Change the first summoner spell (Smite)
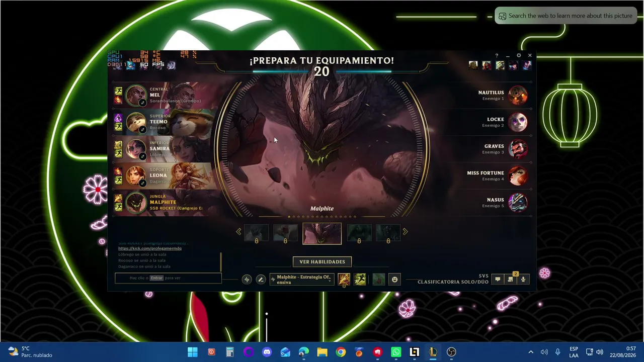Screen dimensions: 644x362 pyautogui.click(x=344, y=280)
